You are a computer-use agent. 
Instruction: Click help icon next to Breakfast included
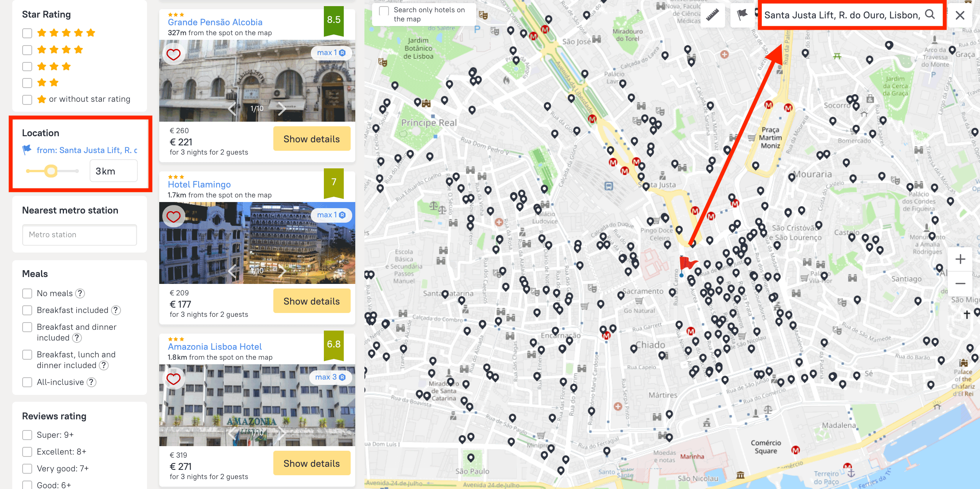[x=116, y=310]
